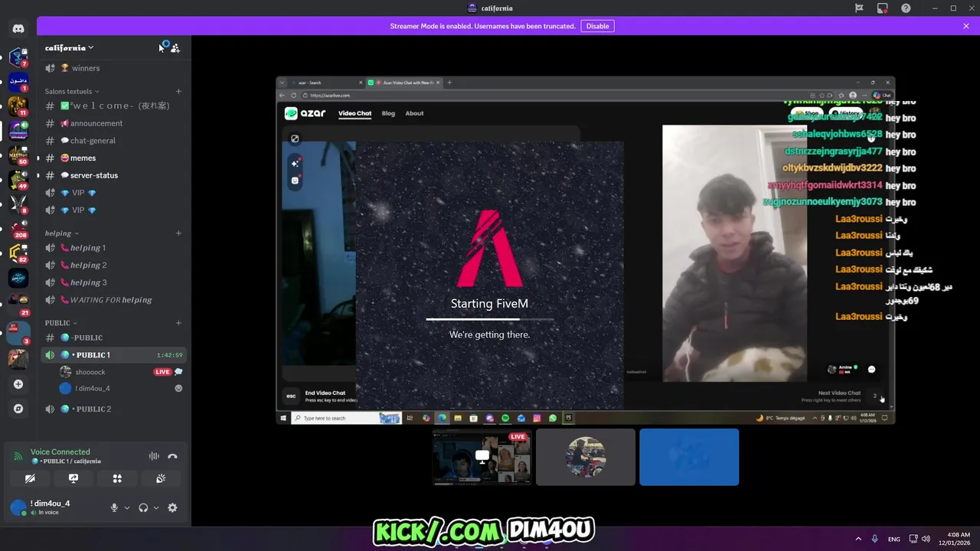Open the welcome text channel
This screenshot has width=980, height=551.
(x=113, y=106)
